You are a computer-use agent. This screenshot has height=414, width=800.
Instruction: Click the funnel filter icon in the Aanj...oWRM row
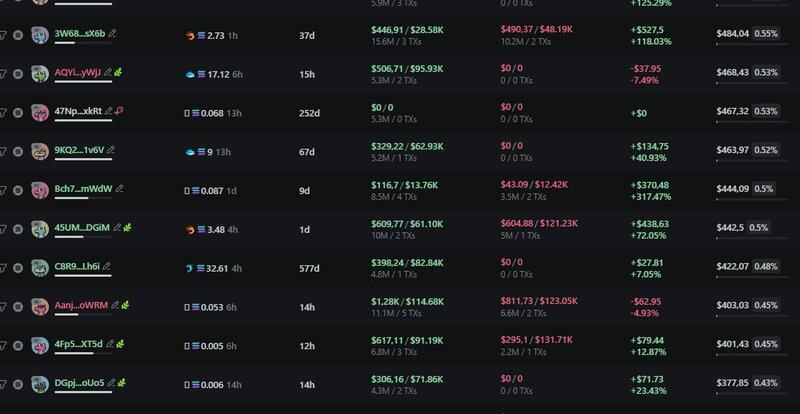pyautogui.click(x=3, y=307)
